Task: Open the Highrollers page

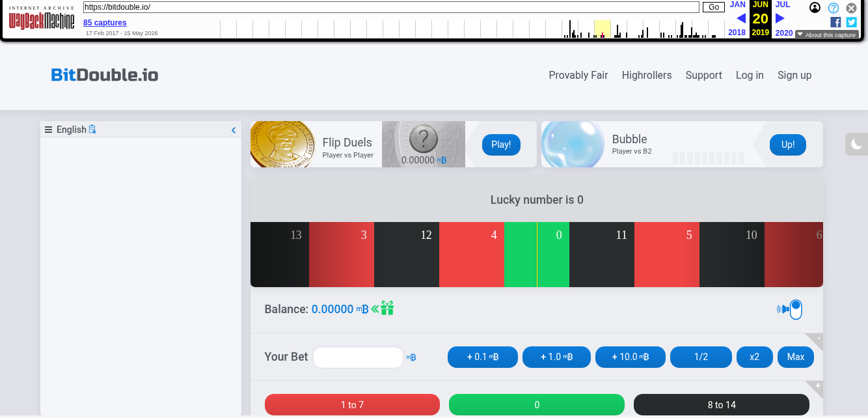Action: [x=647, y=75]
